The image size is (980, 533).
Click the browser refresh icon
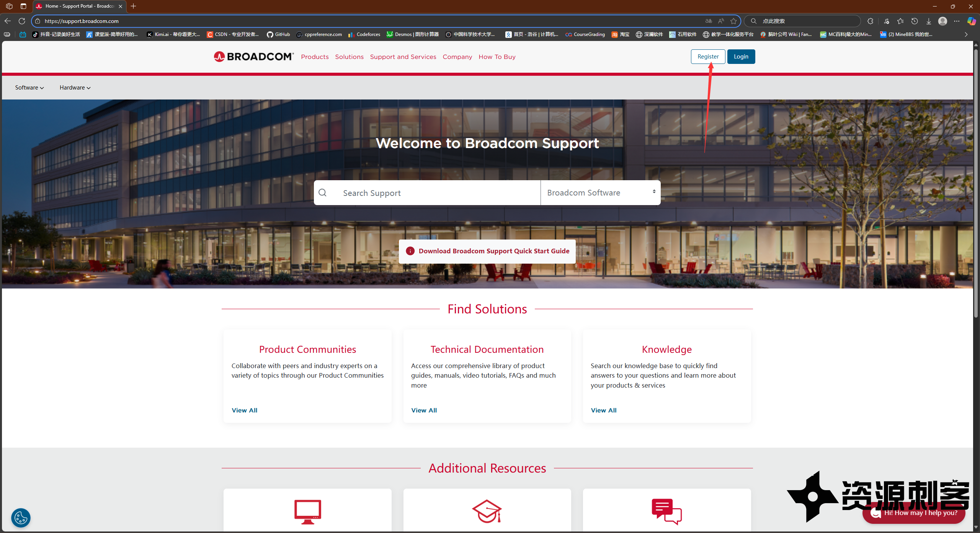pos(22,21)
